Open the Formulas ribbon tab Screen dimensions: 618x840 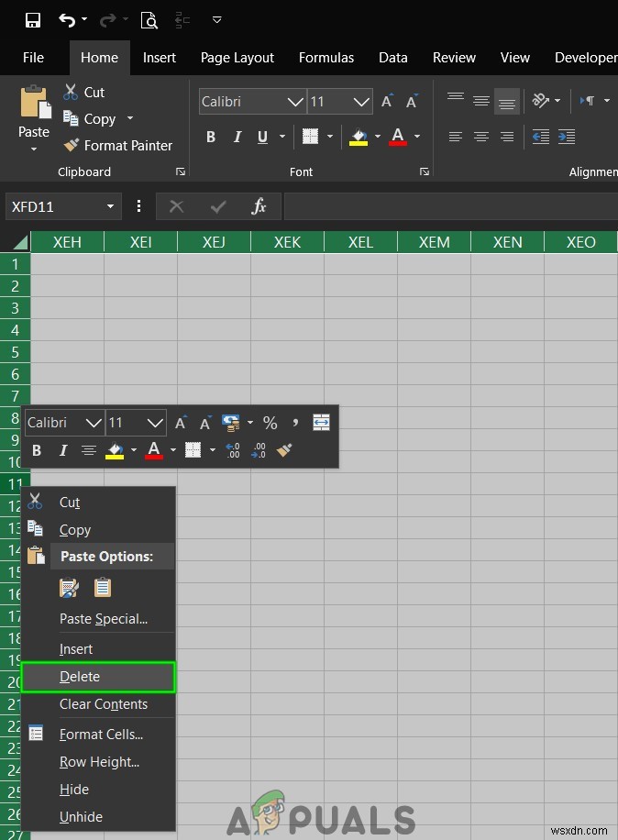click(326, 58)
